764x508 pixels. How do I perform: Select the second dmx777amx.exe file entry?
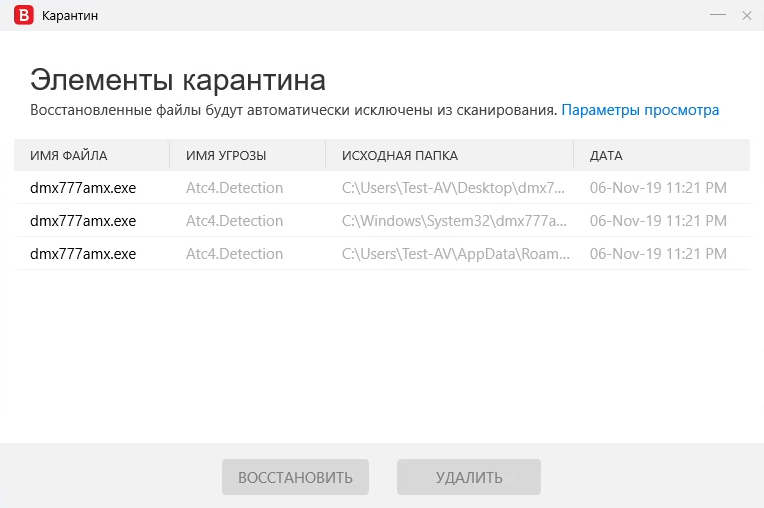tap(83, 220)
